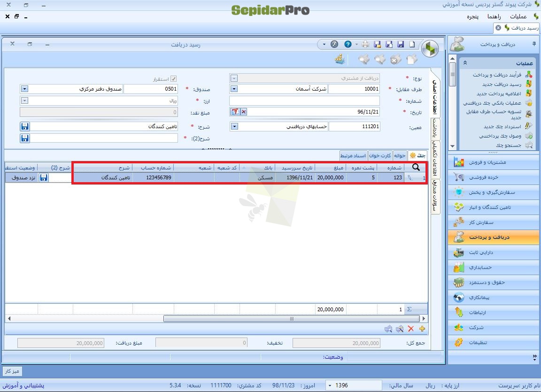Open the مشتریان و فروش module
The image size is (541, 392).
pos(494,162)
